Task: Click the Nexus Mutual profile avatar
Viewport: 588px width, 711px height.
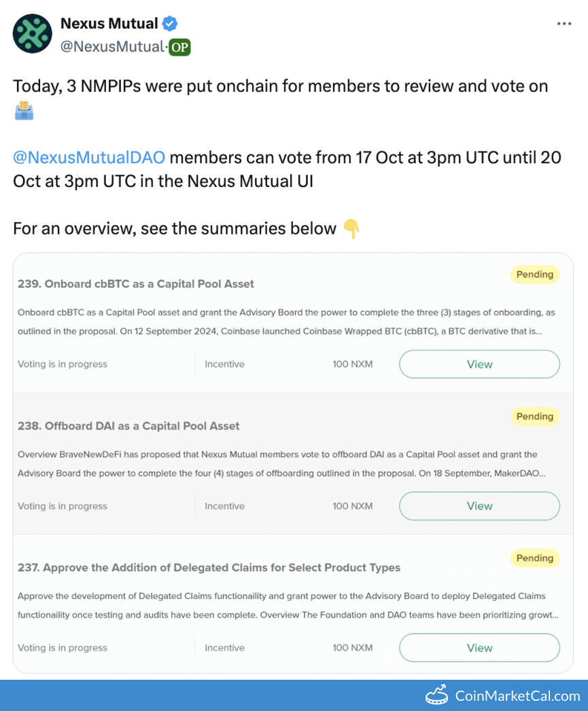Action: [33, 34]
